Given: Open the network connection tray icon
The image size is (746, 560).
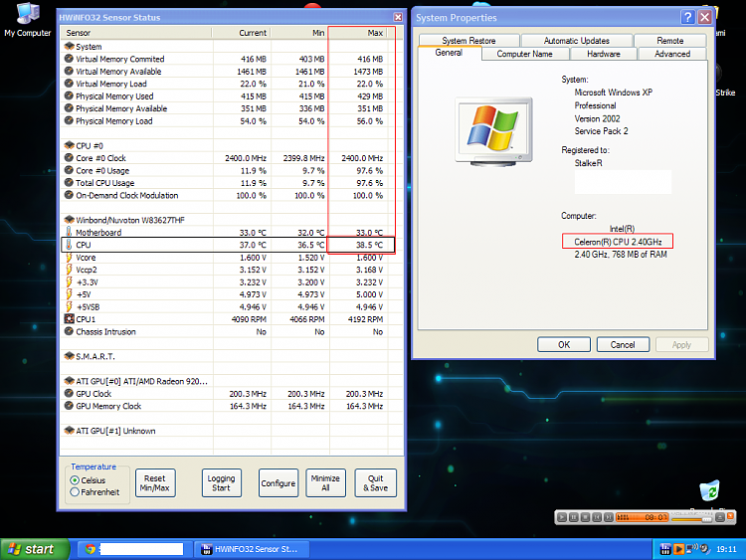Looking at the screenshot, I should [691, 549].
